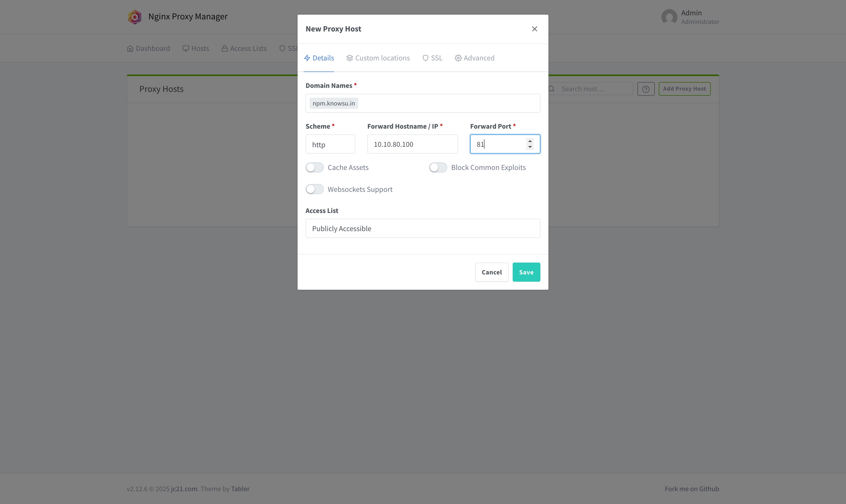
Task: Turn on Websockets Support toggle
Action: 314,189
